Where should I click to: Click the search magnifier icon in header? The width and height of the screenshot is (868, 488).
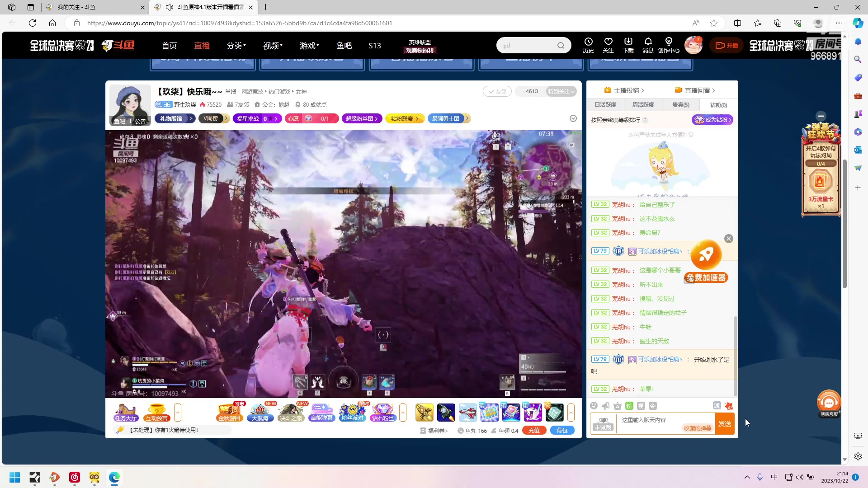561,45
